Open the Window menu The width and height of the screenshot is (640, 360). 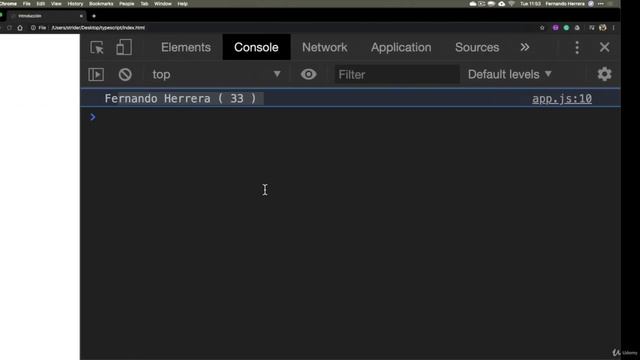pyautogui.click(x=162, y=4)
